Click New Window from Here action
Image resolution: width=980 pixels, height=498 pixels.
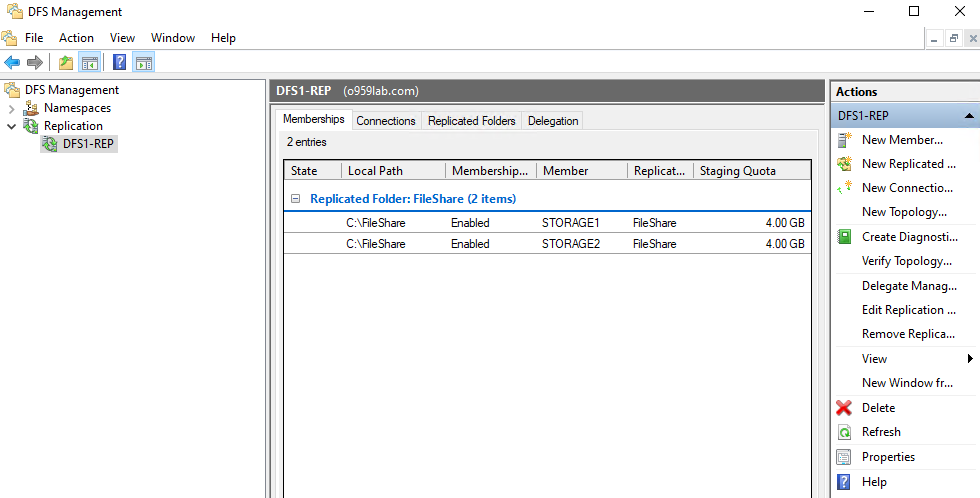[907, 383]
